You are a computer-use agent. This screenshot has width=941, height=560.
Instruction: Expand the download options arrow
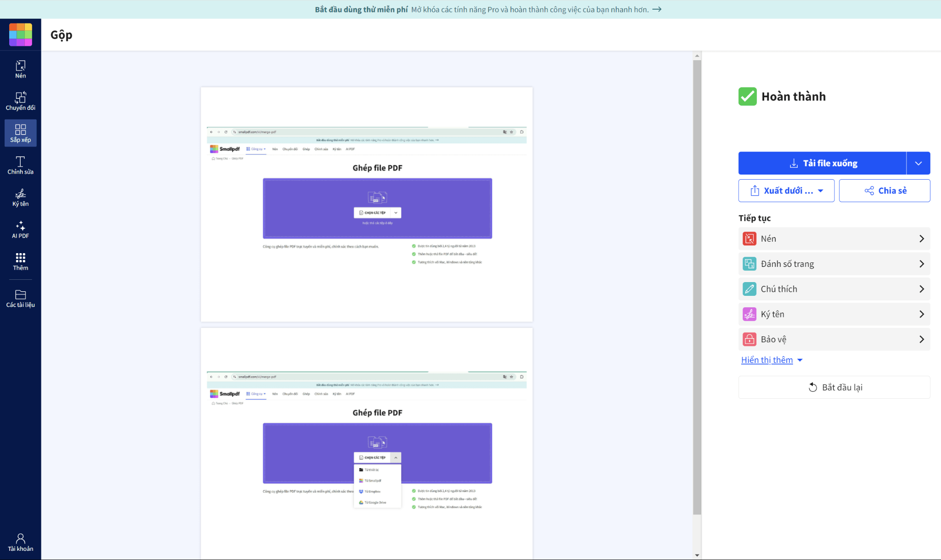(x=918, y=163)
